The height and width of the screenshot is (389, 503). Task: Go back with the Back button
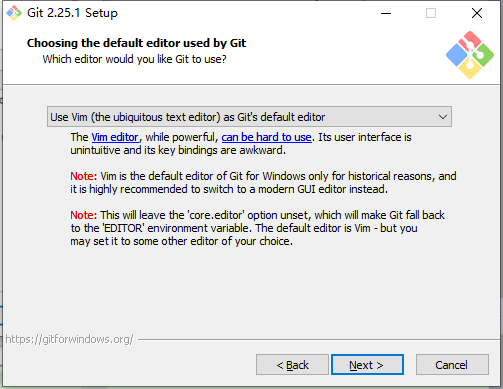[292, 365]
